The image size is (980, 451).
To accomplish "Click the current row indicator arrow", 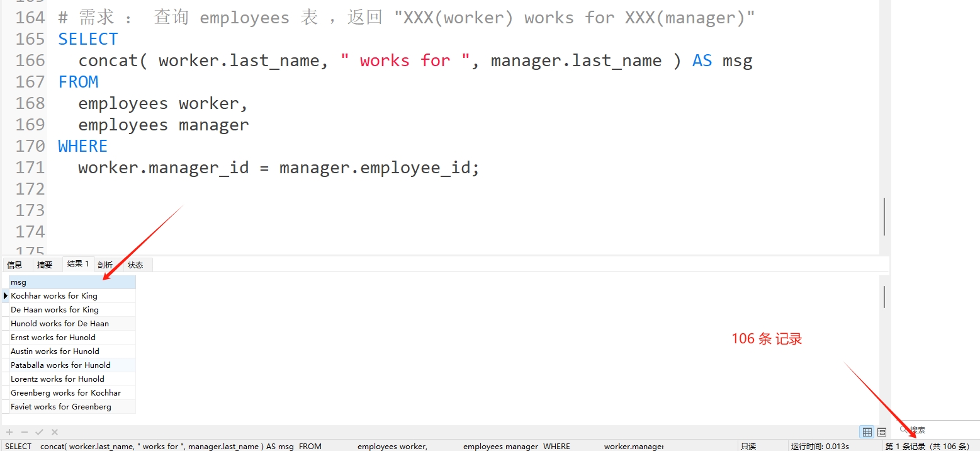I will [x=6, y=295].
